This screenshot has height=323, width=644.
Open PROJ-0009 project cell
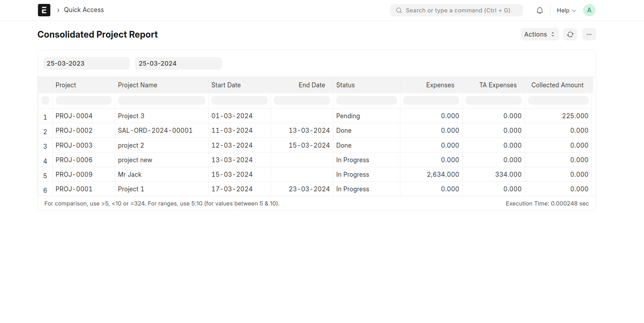point(74,175)
